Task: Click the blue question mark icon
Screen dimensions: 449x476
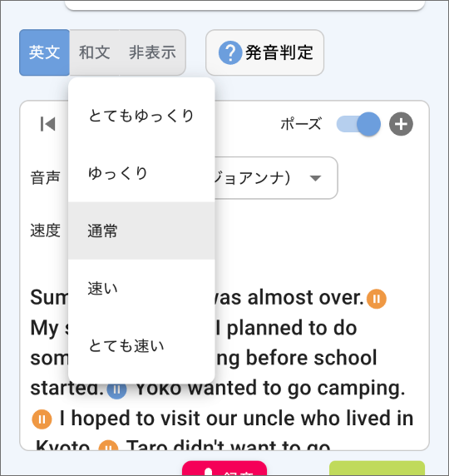Action: coord(230,52)
